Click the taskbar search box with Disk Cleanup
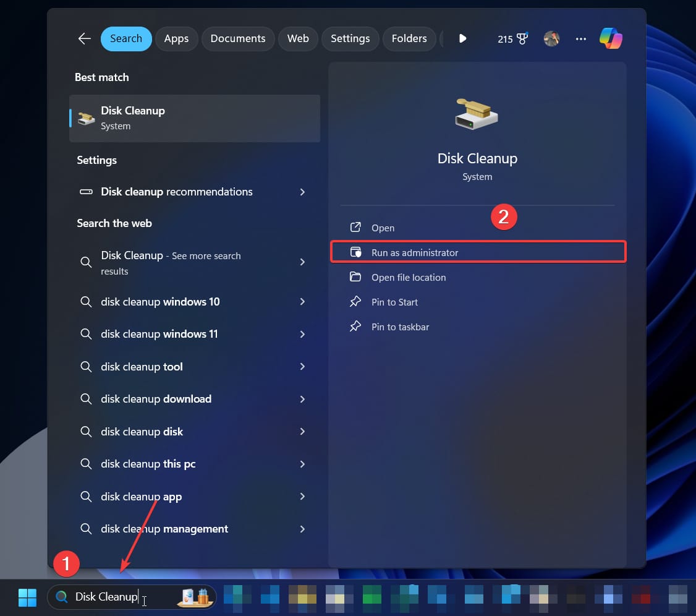 tap(132, 596)
